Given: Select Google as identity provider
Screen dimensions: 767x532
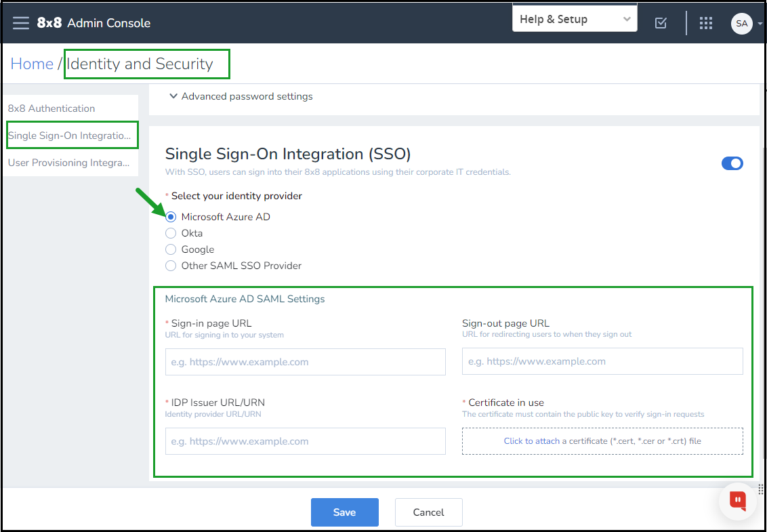Looking at the screenshot, I should tap(171, 249).
